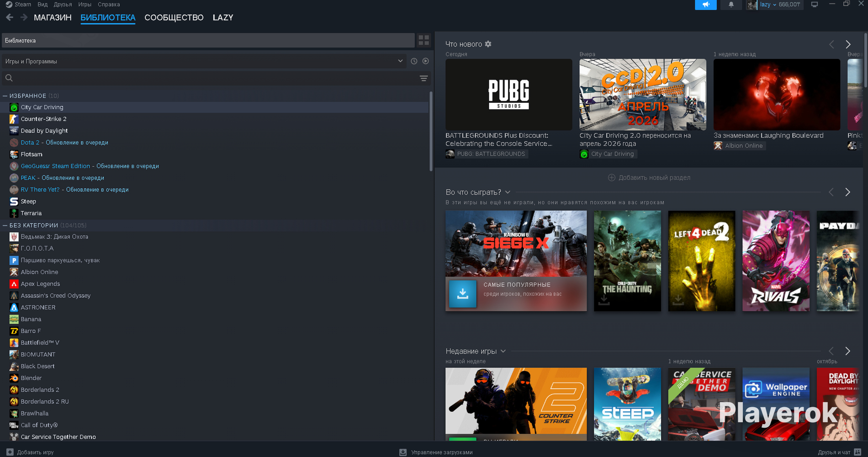Image resolution: width=868 pixels, height=457 pixels.
Task: Collapse the ИЗБРАННОЕ category
Action: tap(5, 96)
